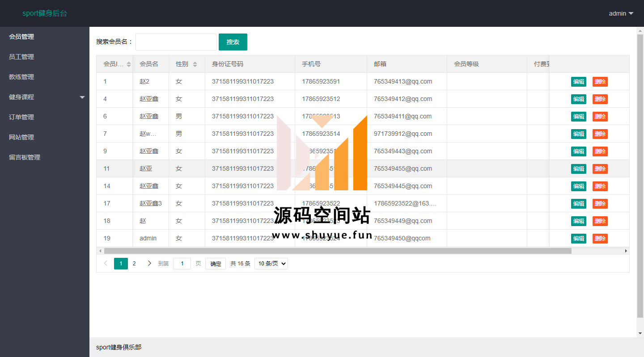Open 教练管理 in the sidebar
This screenshot has width=644, height=357.
pyautogui.click(x=45, y=77)
